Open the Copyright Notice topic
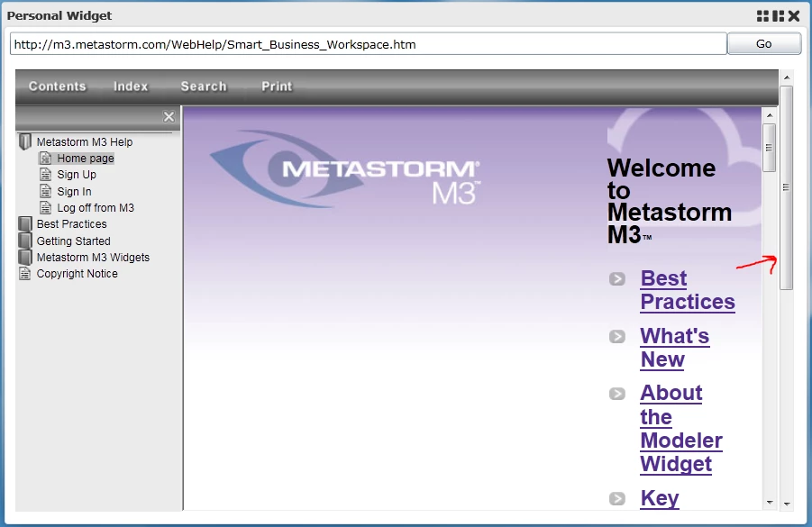 (78, 273)
